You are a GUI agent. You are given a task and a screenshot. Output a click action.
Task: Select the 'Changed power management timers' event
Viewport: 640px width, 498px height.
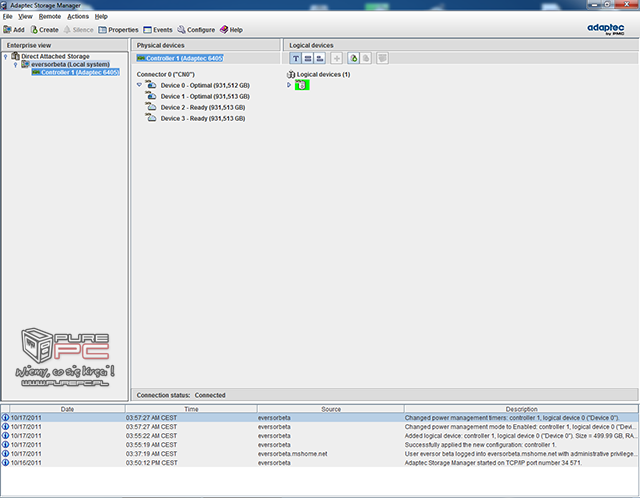coord(320,418)
